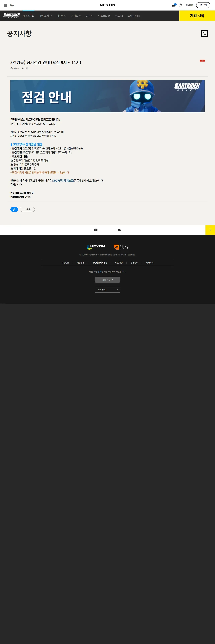Screen dimensions: 215x644
Task: Click the 회원가입 link
Action: click(x=190, y=5)
